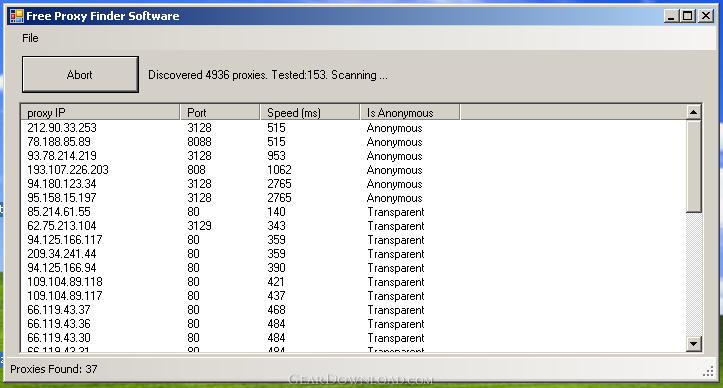Sort by the proxy IP column header
Screen dimensions: 723x388
point(101,113)
